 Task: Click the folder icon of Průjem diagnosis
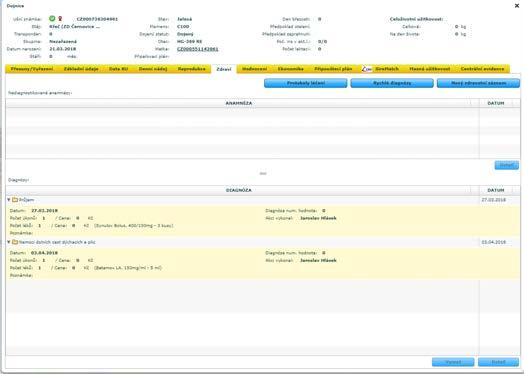coord(15,200)
